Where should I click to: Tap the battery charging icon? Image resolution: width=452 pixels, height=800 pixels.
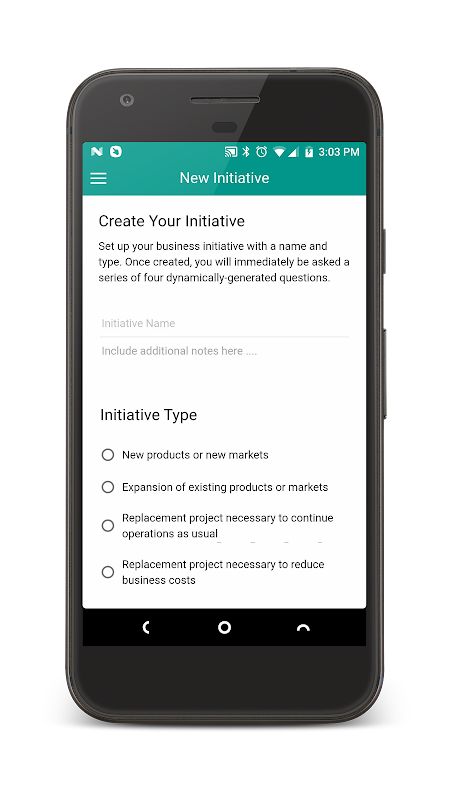click(309, 152)
